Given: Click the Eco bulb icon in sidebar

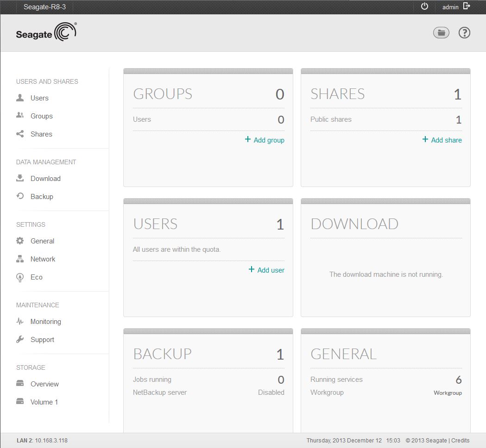Looking at the screenshot, I should coord(20,277).
